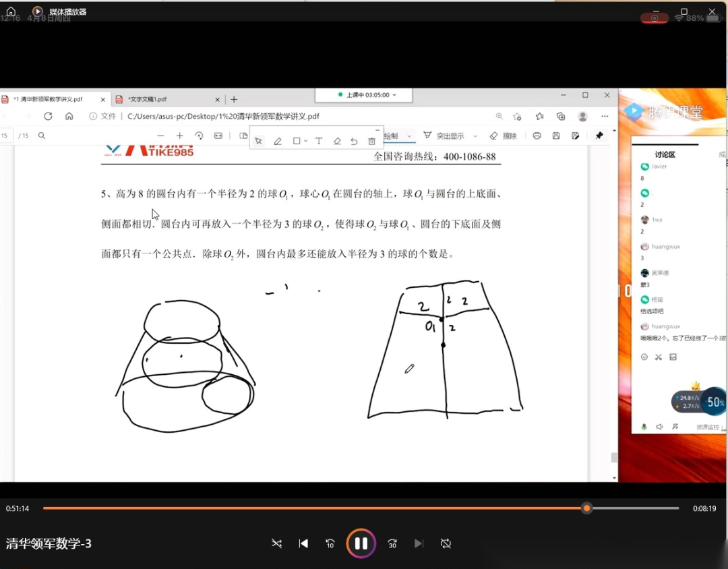
Task: Skip forward 30 seconds
Action: point(392,543)
